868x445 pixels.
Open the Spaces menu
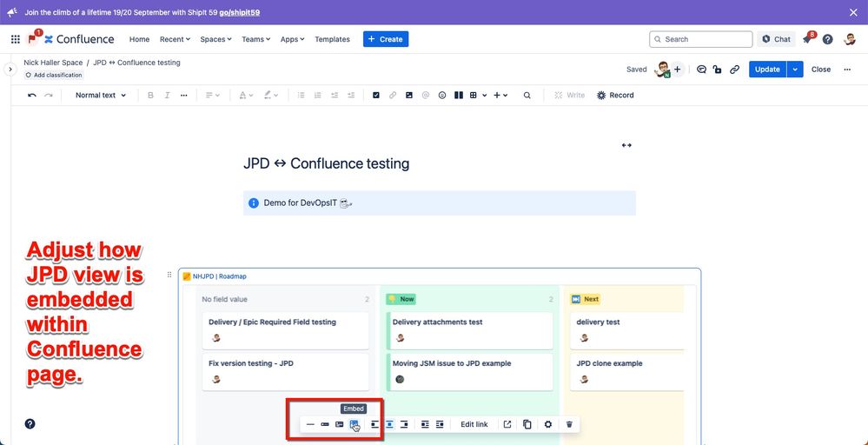(215, 39)
